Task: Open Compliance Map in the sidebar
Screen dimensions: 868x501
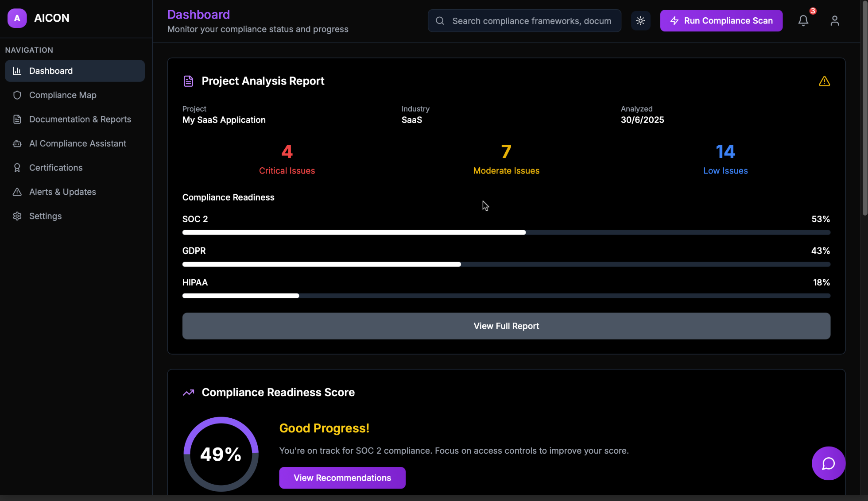Action: (x=62, y=95)
